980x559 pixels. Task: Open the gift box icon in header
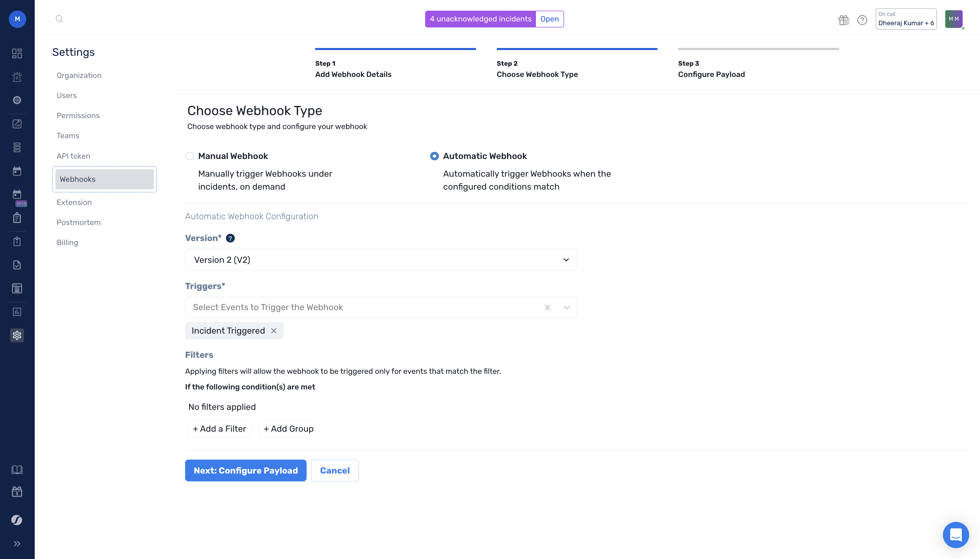coord(844,20)
